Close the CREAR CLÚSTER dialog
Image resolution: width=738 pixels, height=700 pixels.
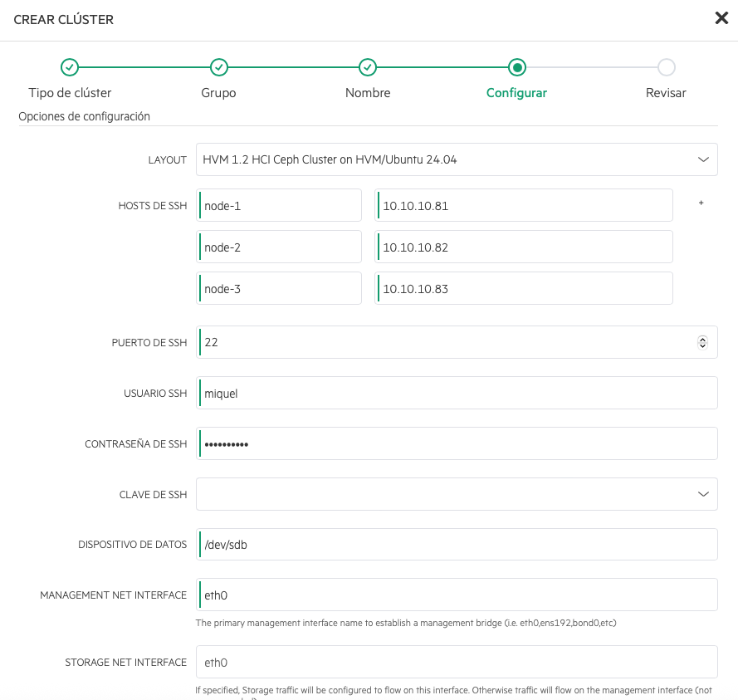(x=721, y=17)
